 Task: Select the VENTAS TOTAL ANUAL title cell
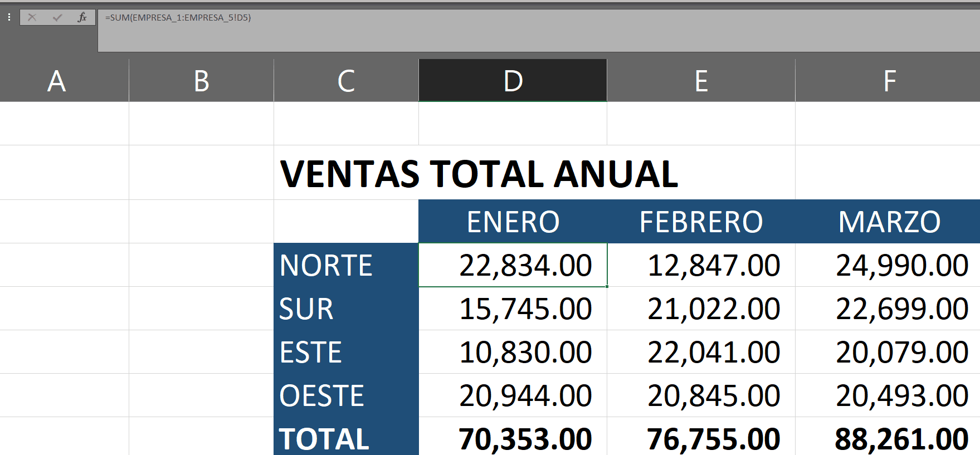coord(479,173)
